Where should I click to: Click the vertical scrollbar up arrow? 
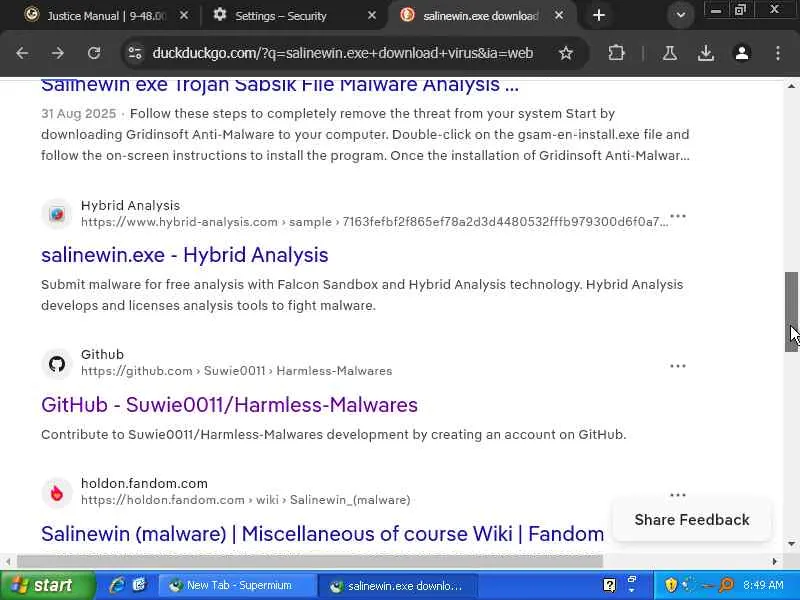pos(791,86)
